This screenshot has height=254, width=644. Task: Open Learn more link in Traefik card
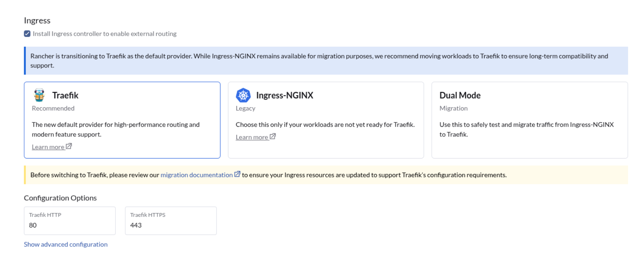point(48,147)
